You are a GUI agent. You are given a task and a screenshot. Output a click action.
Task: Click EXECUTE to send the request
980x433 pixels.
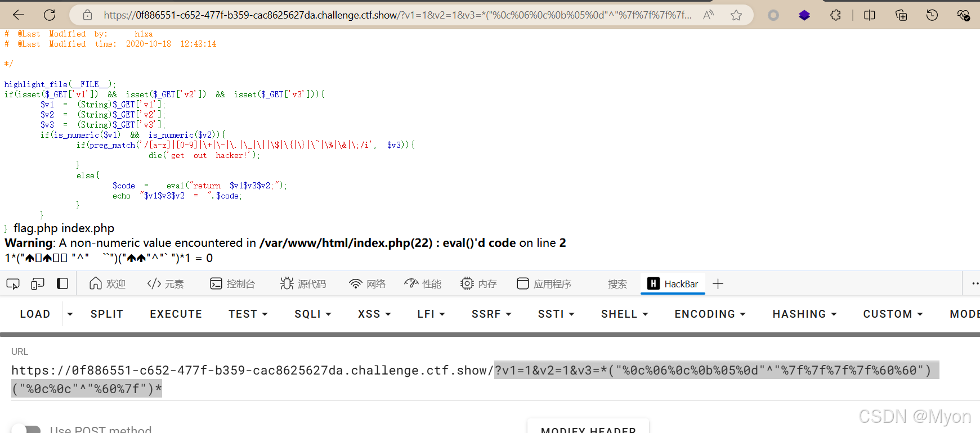tap(176, 314)
